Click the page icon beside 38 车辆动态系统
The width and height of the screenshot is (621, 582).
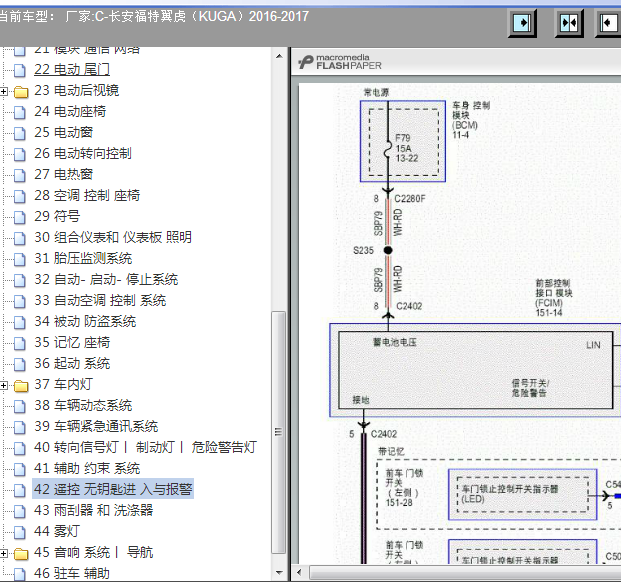[19, 406]
